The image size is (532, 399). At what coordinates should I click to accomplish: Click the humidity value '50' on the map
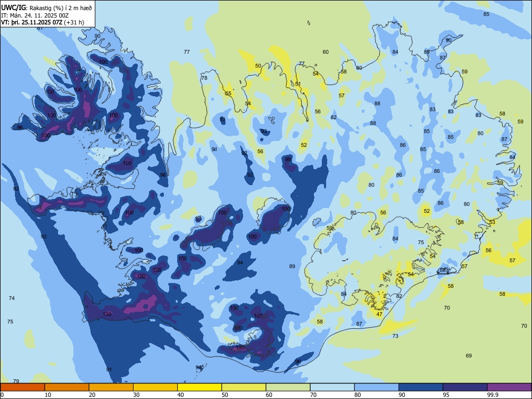(x=258, y=66)
